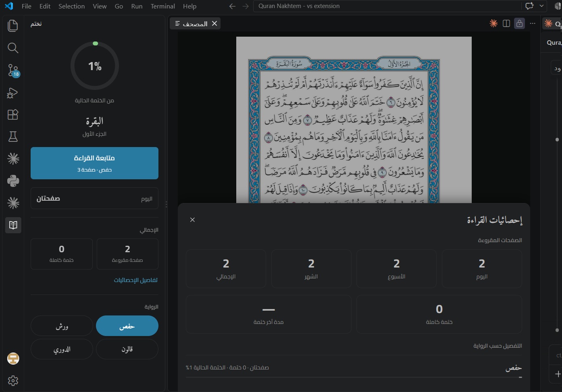Image resolution: width=562 pixels, height=392 pixels.
Task: Go forward with the navigation arrow
Action: pos(246,6)
